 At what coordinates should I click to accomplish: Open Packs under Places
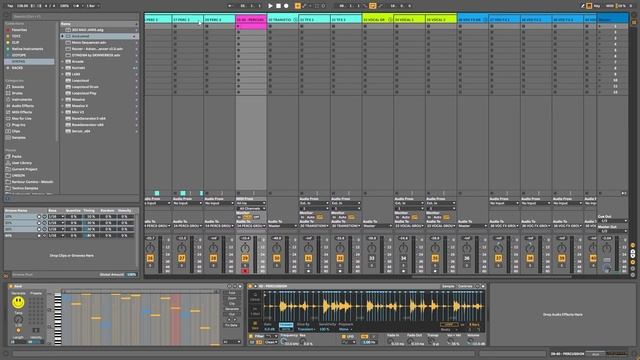(16, 156)
